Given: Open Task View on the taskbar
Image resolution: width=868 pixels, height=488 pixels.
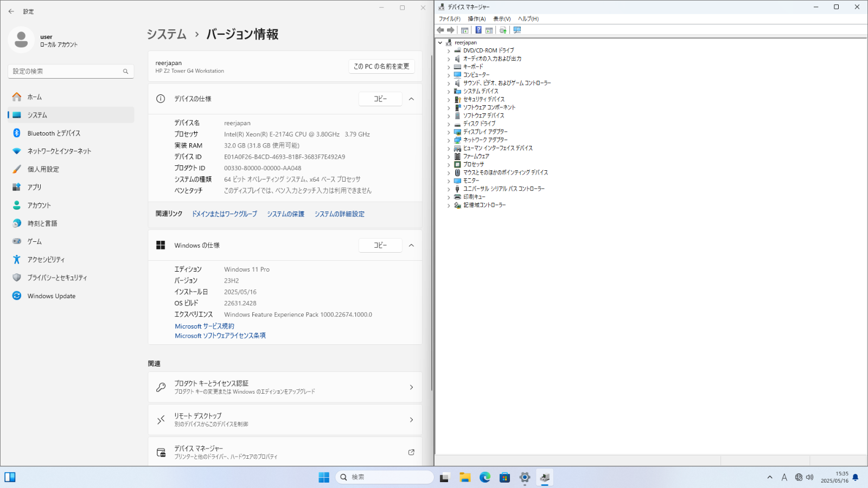Looking at the screenshot, I should [x=445, y=477].
